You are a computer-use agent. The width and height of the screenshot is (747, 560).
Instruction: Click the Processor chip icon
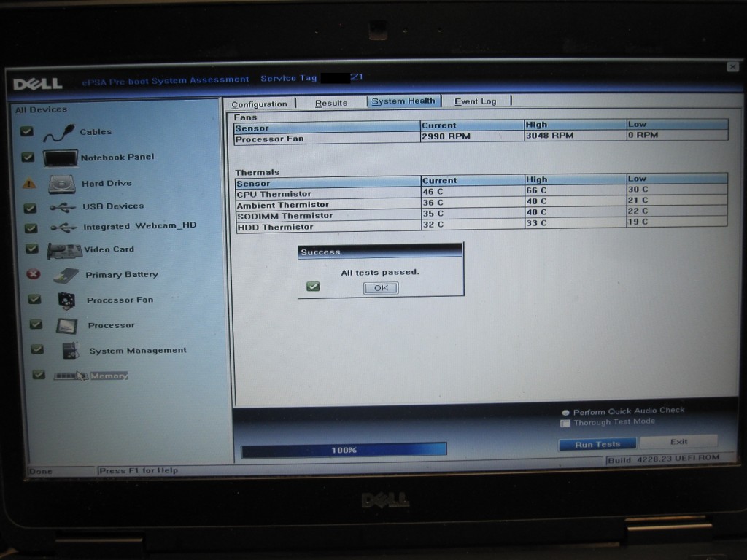[66, 326]
